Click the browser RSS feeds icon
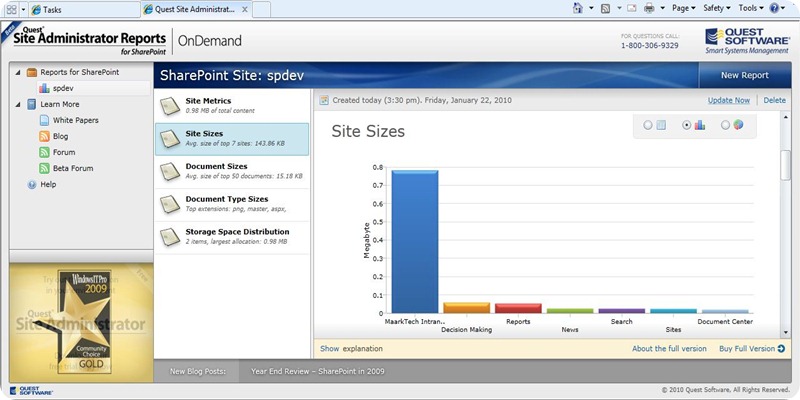800x400 pixels. pos(606,8)
